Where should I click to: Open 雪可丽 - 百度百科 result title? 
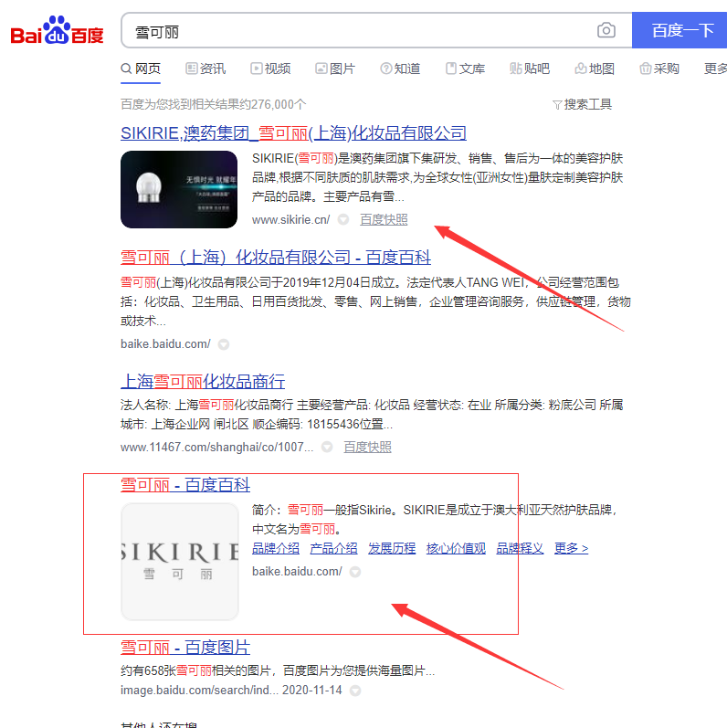tap(185, 485)
